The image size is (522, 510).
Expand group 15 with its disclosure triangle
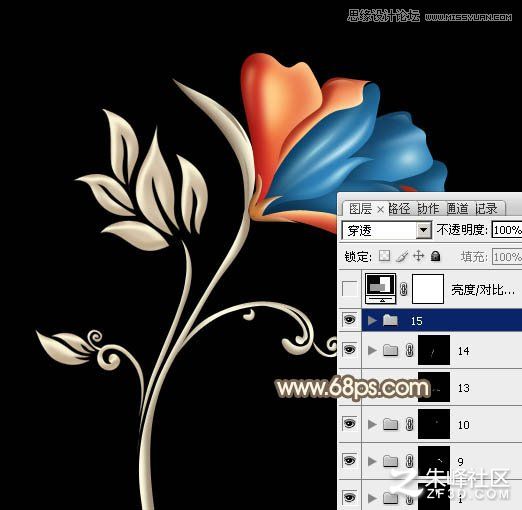(372, 320)
